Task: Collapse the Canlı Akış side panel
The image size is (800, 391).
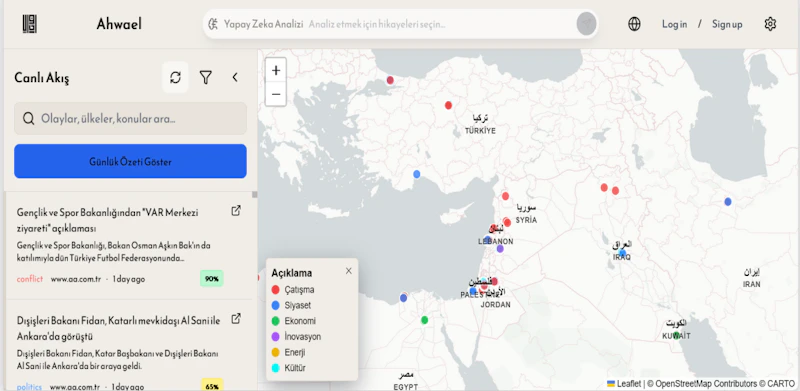Action: pyautogui.click(x=235, y=78)
